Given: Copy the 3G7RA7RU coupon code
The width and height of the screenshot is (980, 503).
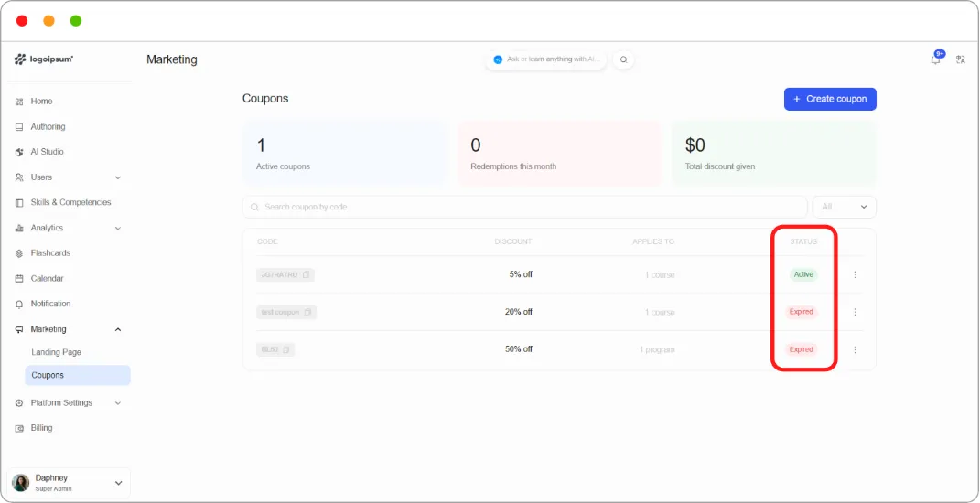Looking at the screenshot, I should 306,275.
